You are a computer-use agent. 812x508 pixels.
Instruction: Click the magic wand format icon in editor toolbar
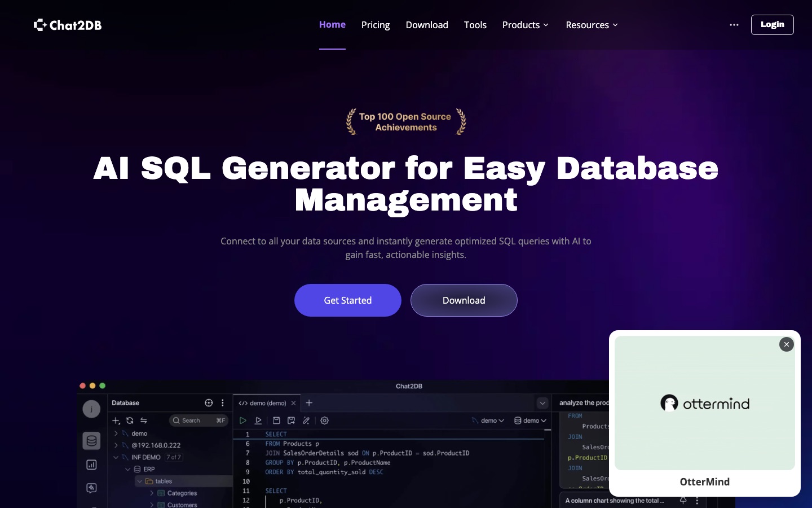(x=306, y=421)
